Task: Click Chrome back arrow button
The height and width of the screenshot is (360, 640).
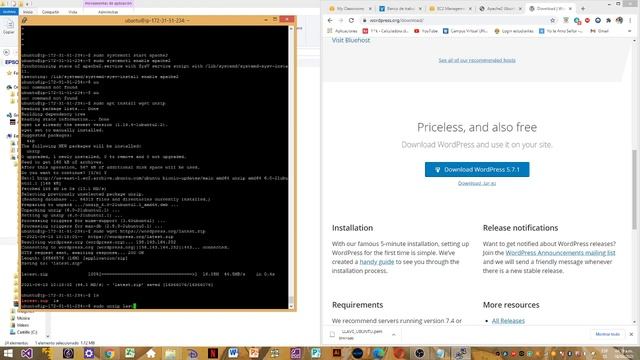Action: point(330,20)
